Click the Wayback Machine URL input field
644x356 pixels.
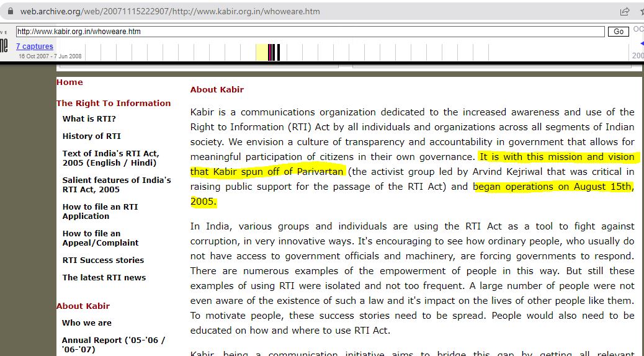(x=310, y=31)
